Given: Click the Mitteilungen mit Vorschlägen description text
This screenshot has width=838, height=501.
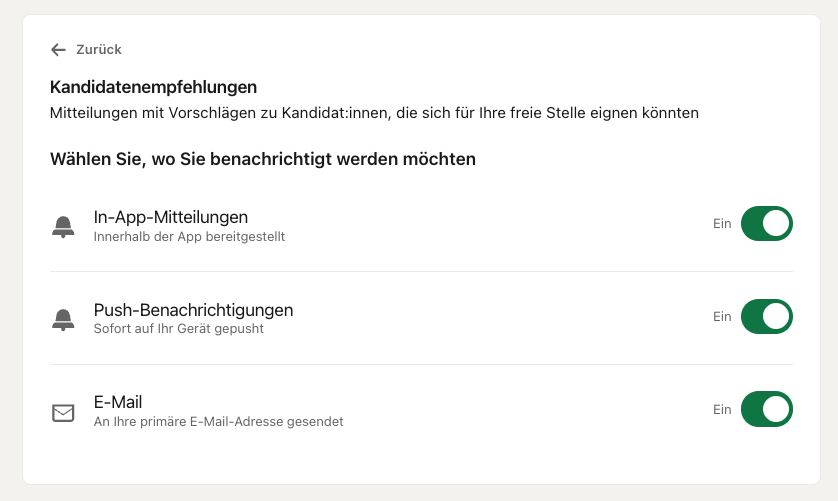Looking at the screenshot, I should [374, 113].
